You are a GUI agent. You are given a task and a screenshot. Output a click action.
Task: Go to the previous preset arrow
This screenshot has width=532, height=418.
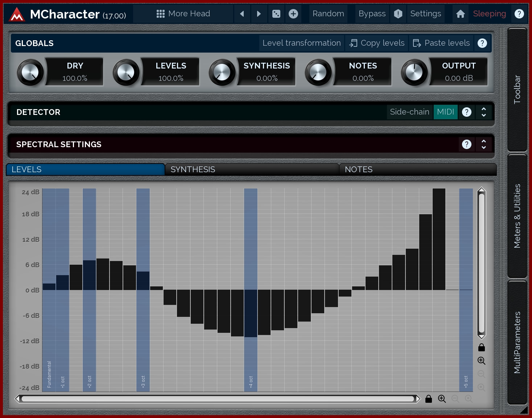(242, 14)
